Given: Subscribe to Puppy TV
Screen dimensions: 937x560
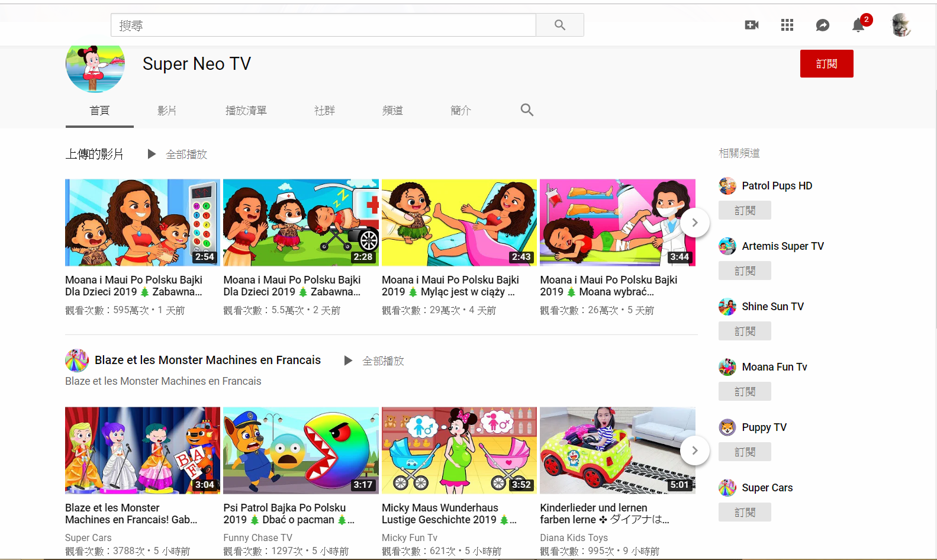Looking at the screenshot, I should [745, 452].
